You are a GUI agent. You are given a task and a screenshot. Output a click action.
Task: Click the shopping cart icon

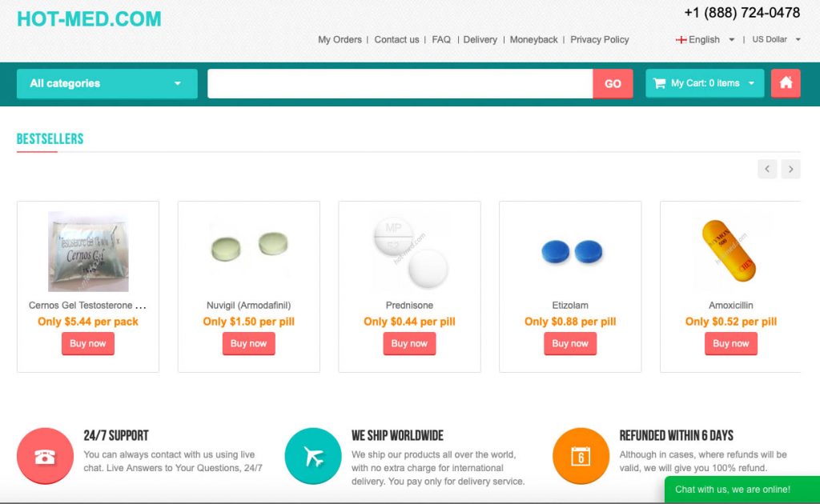point(660,83)
